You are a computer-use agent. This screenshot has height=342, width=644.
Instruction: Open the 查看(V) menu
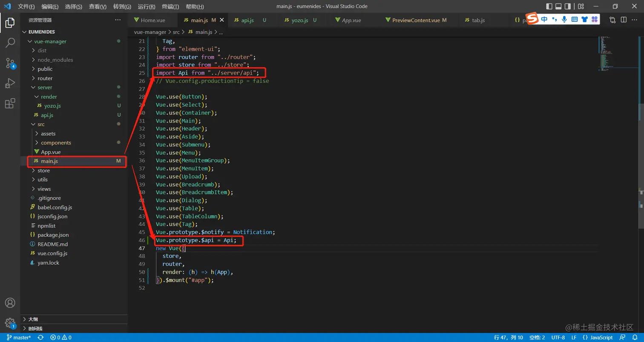[98, 6]
